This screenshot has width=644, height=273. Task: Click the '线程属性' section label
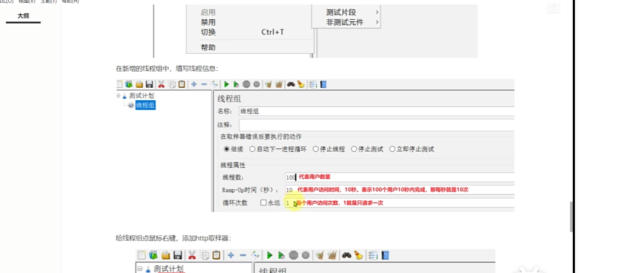[233, 165]
